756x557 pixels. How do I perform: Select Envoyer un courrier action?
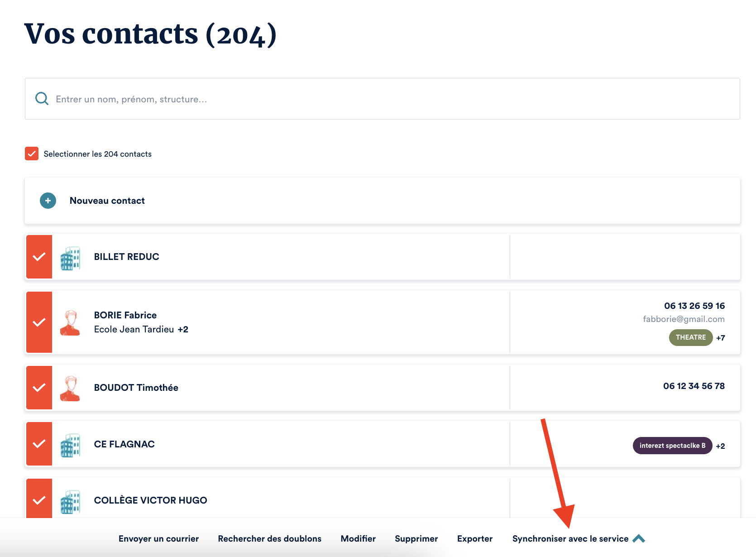[x=158, y=538]
